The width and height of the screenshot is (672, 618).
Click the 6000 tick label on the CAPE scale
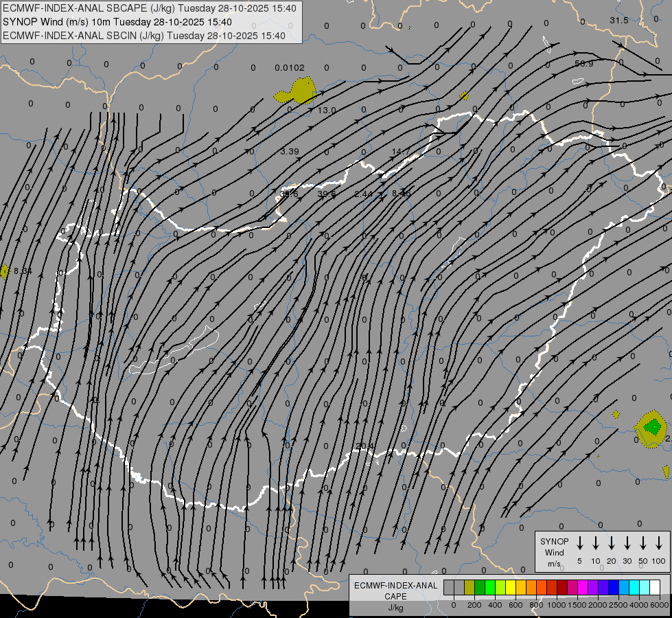660,605
